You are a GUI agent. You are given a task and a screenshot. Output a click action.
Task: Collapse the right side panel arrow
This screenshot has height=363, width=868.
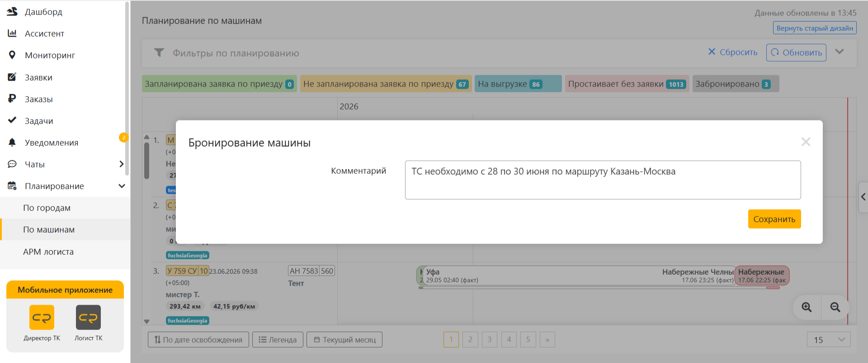click(x=863, y=197)
